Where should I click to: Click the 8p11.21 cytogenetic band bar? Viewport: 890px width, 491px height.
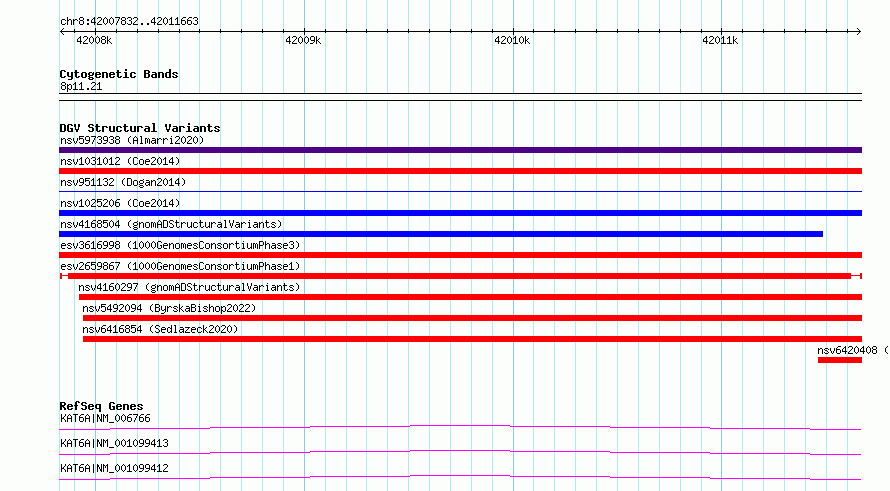tap(460, 97)
